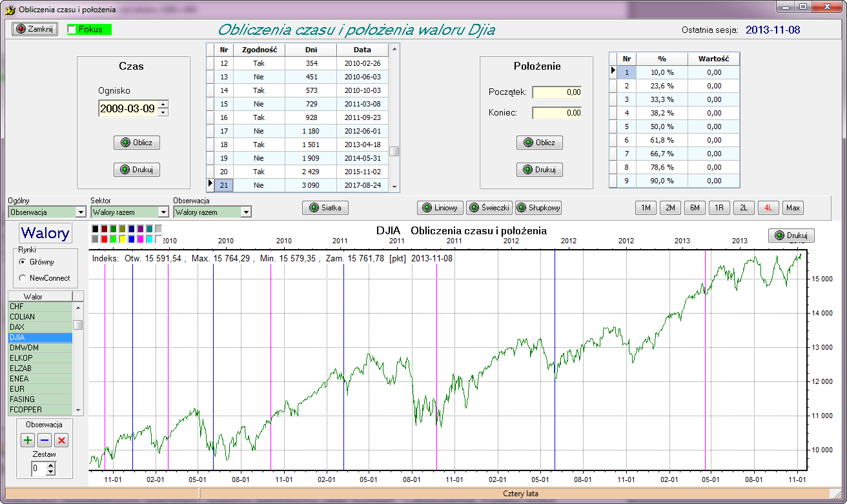Increase the Ognisko date with up arrow
This screenshot has height=504, width=847.
(163, 105)
